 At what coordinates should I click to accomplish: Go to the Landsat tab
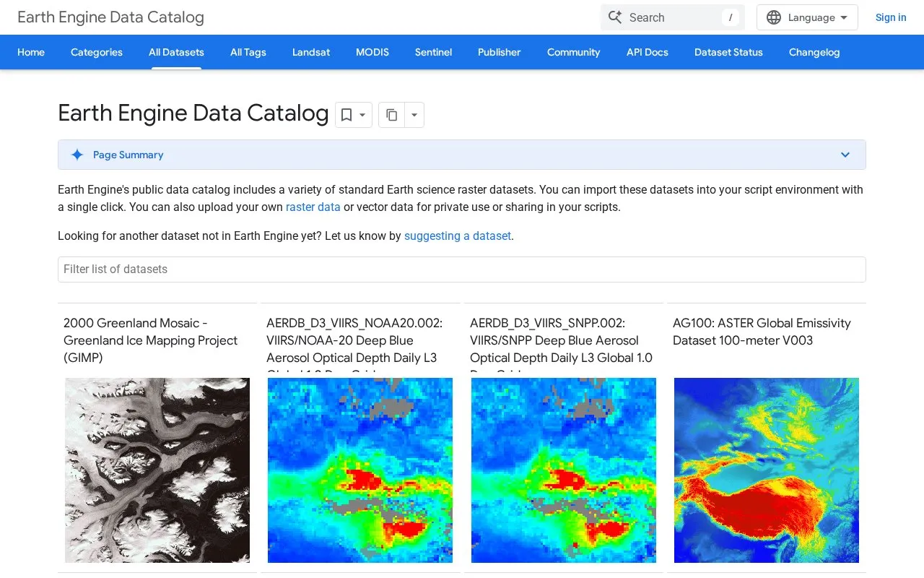pyautogui.click(x=311, y=52)
